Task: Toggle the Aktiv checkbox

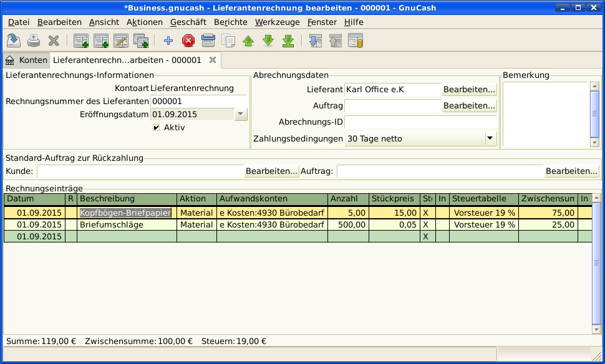Action: click(156, 128)
